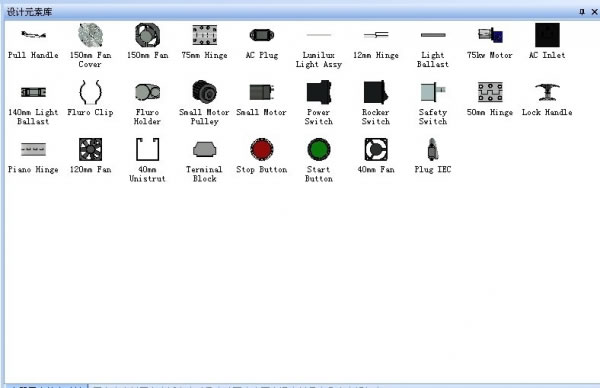Select the Plug IEC component
Viewport: 600px width, 388px height.
pyautogui.click(x=433, y=149)
